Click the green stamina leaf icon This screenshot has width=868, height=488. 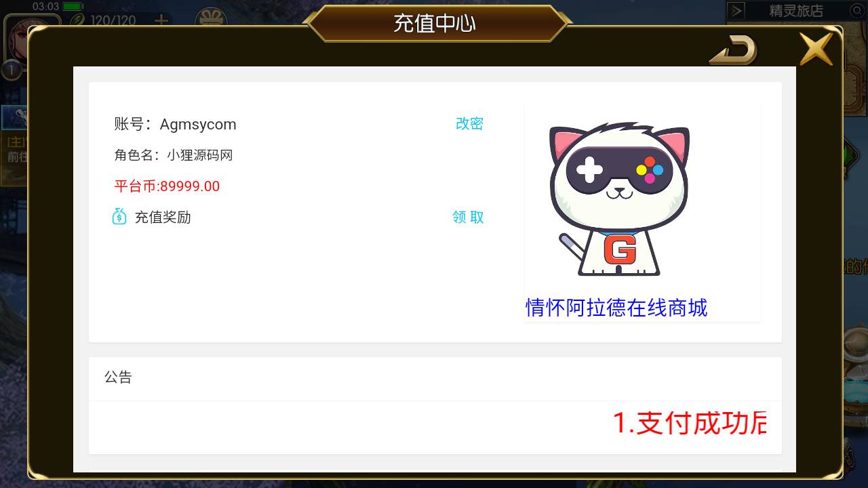(79, 20)
